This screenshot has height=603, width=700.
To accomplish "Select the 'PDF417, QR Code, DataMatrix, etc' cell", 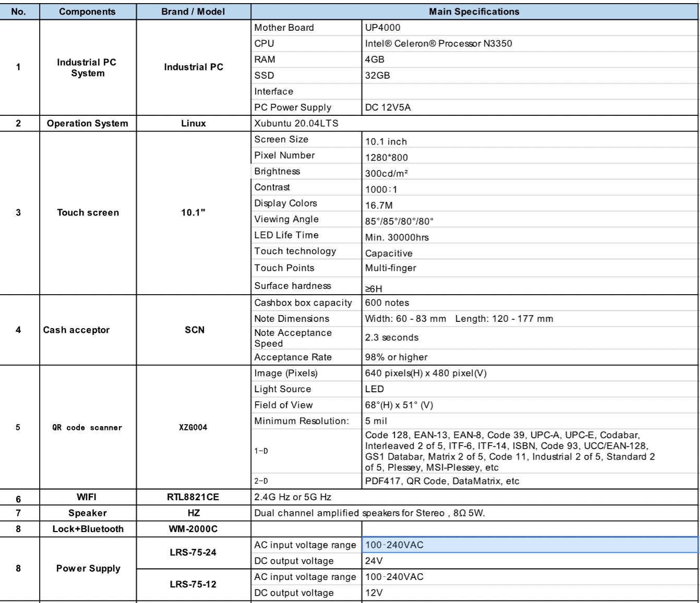I will (530, 481).
